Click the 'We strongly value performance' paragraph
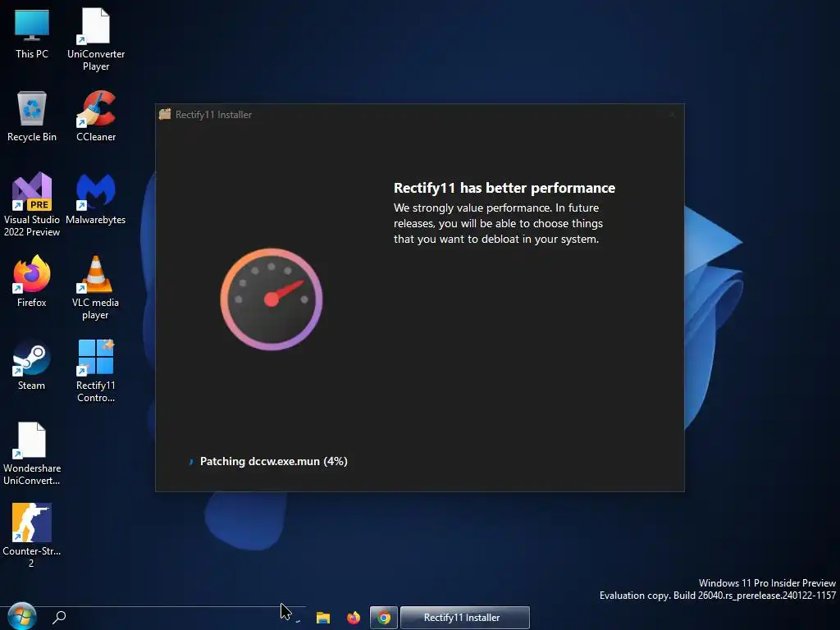Image resolution: width=840 pixels, height=630 pixels. [x=498, y=223]
